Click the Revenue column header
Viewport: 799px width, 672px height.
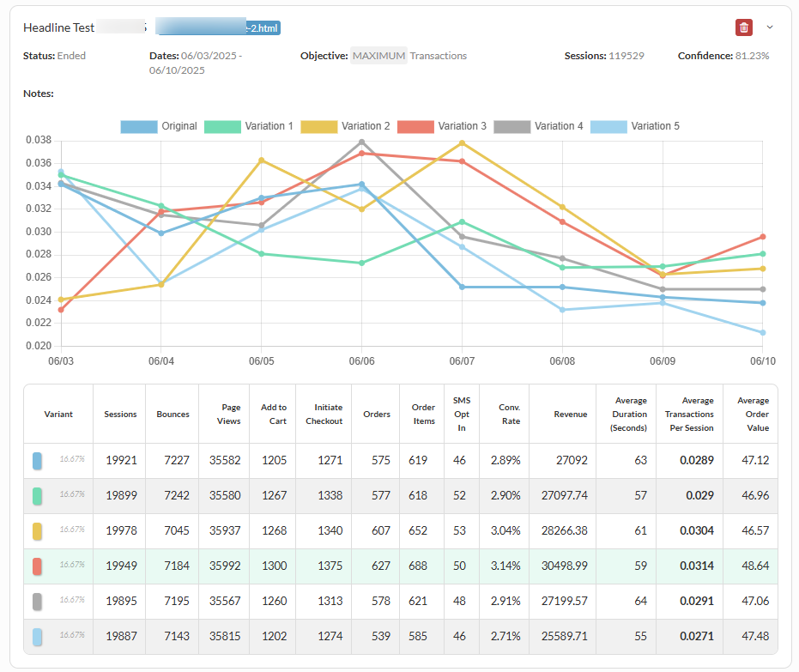click(570, 415)
